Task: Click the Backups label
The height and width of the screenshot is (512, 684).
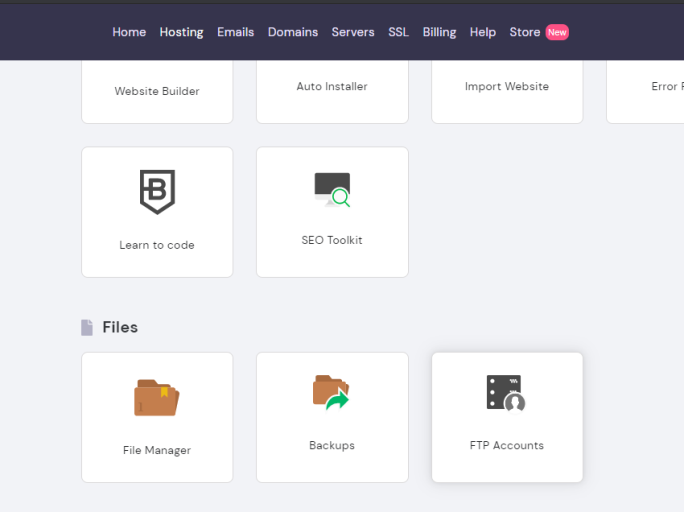Action: click(x=332, y=446)
